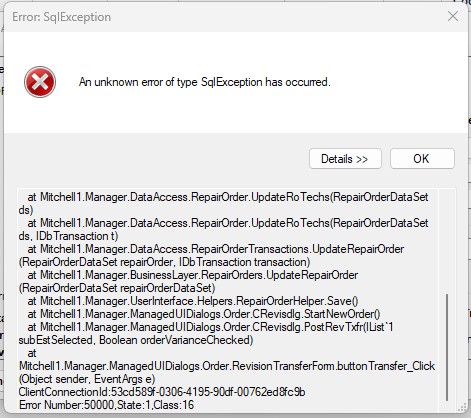Screen dimensions: 471x418
Task: Select the "Error Number:50000,State:1,Class:16" line
Action: pyautogui.click(x=106, y=405)
